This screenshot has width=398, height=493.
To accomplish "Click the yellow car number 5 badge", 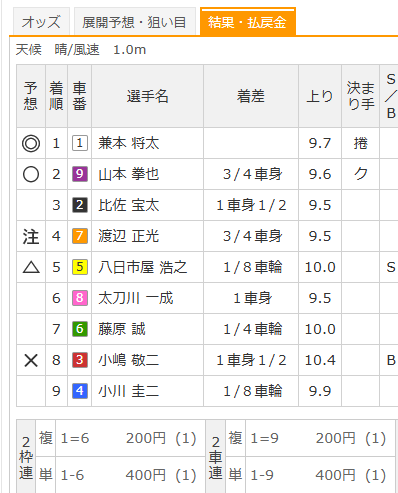I will [80, 267].
